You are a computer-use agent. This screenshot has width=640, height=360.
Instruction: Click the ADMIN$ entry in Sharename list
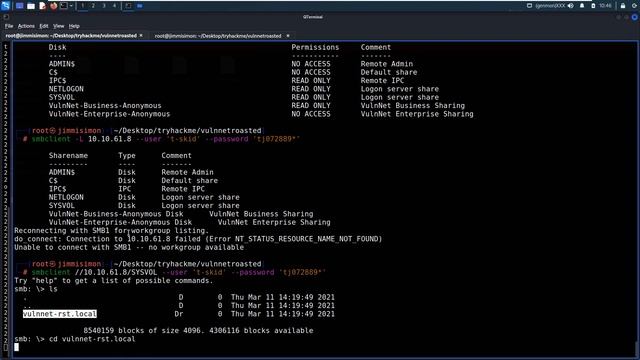pyautogui.click(x=62, y=172)
